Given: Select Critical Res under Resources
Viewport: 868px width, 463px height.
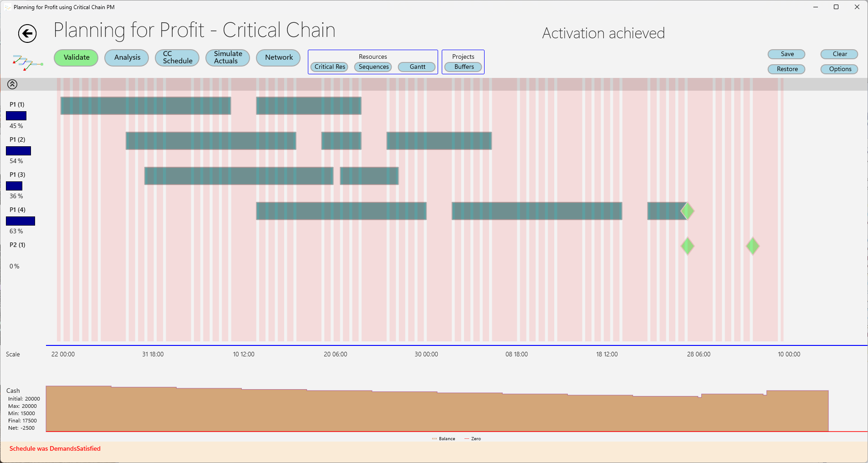Looking at the screenshot, I should (329, 67).
